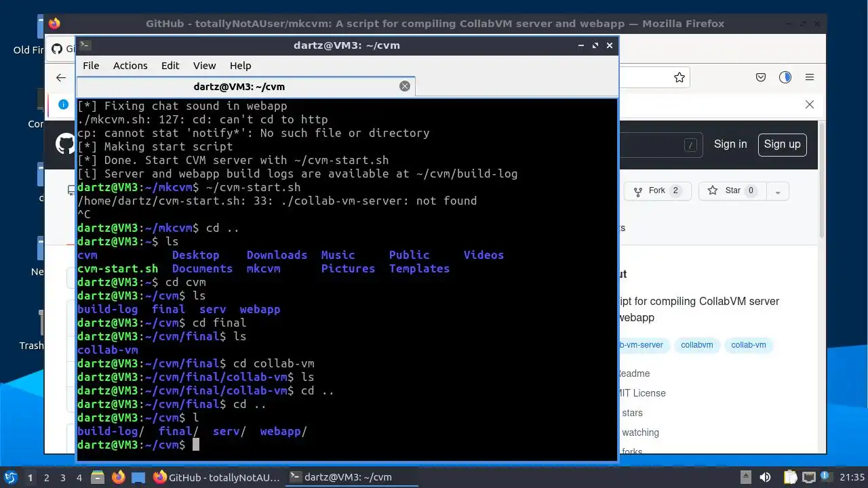
Task: Click the Firefox profile circle icon
Action: tap(785, 77)
